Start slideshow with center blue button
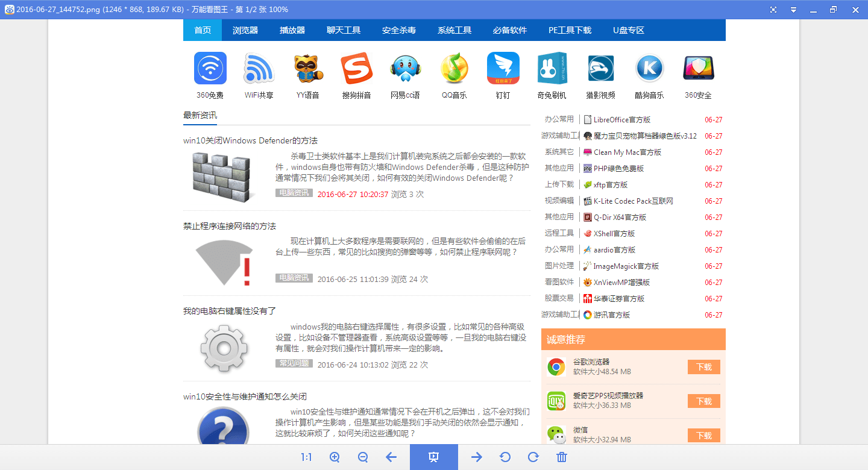 tap(433, 457)
